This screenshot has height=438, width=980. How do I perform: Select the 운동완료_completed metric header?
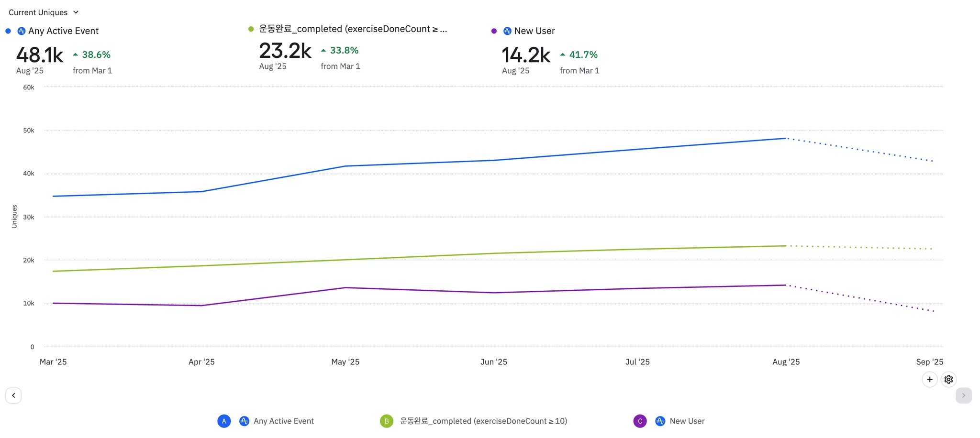[x=353, y=29]
